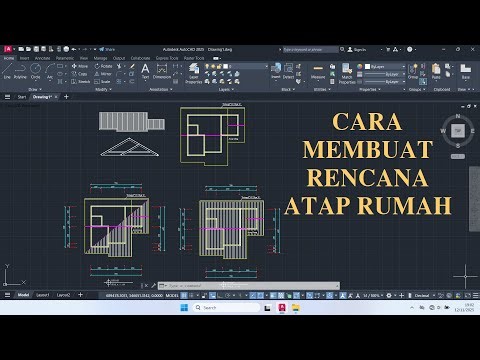The image size is (480, 360).
Task: Click the Insert block icon
Action: pyautogui.click(x=276, y=71)
